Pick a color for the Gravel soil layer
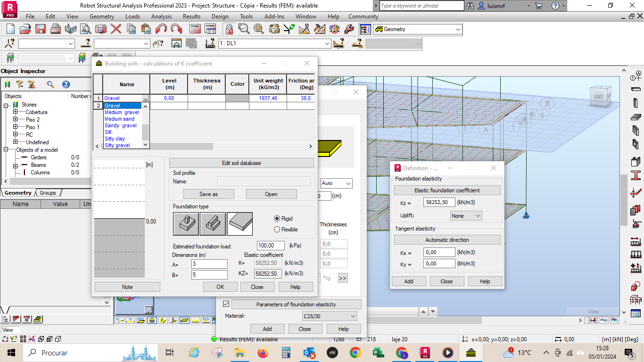 [x=237, y=98]
